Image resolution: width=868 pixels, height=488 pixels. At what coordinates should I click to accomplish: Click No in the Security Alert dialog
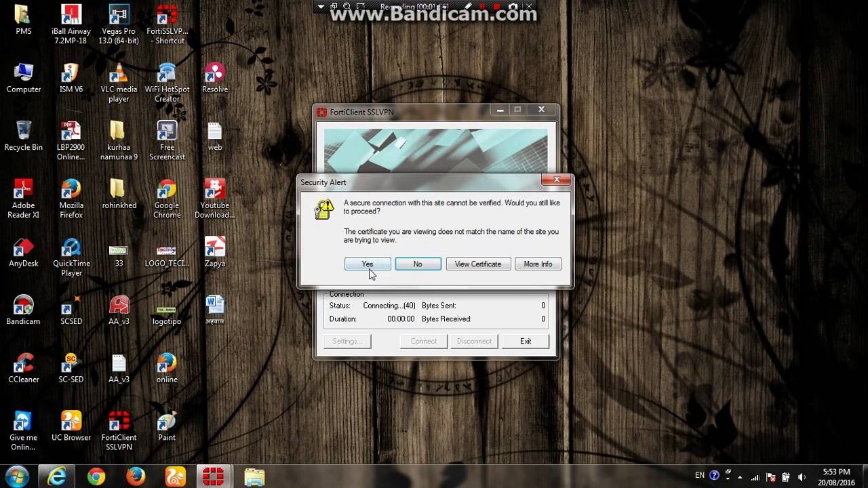click(x=418, y=264)
